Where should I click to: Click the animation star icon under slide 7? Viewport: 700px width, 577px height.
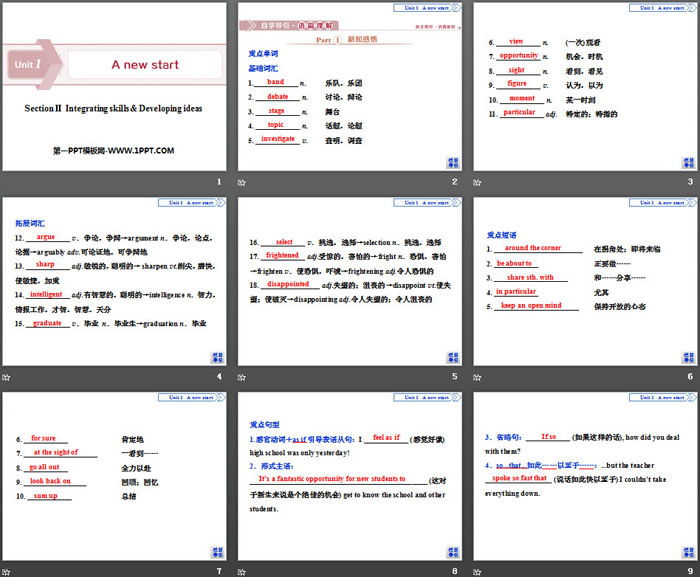[x=6, y=572]
